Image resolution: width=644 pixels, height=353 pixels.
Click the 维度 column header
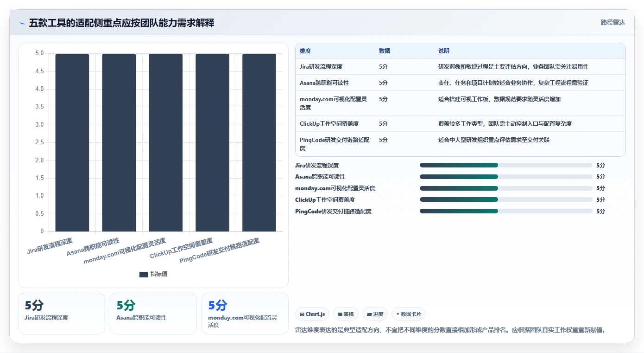[305, 51]
